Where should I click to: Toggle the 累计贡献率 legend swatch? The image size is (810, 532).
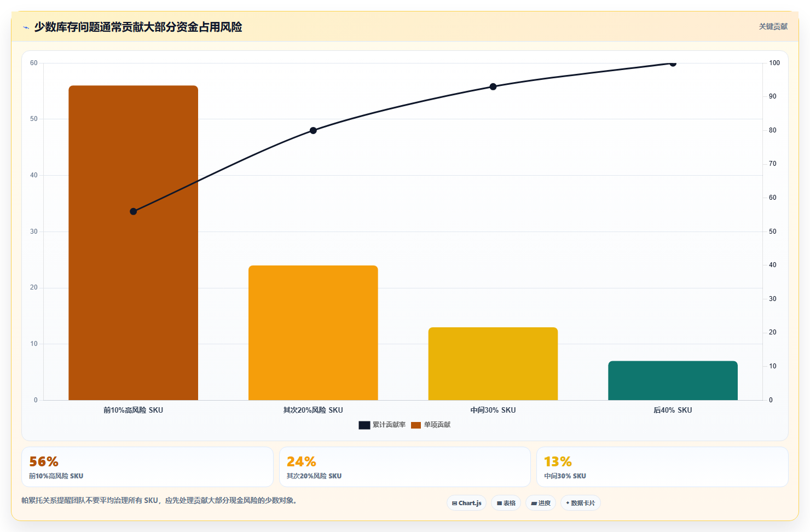364,425
